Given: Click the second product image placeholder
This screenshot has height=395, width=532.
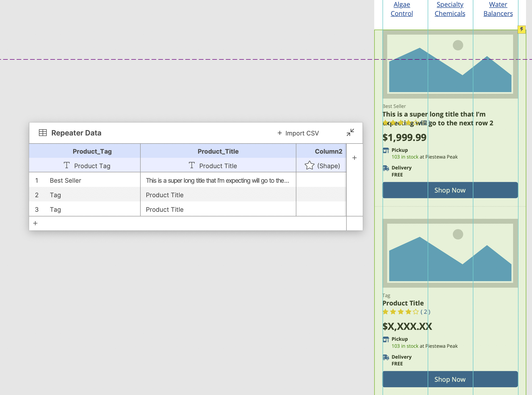Looking at the screenshot, I should 450,253.
